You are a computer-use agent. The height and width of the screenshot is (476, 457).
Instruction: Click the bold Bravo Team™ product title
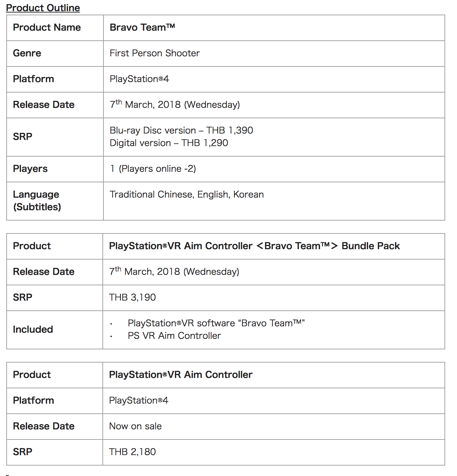142,27
